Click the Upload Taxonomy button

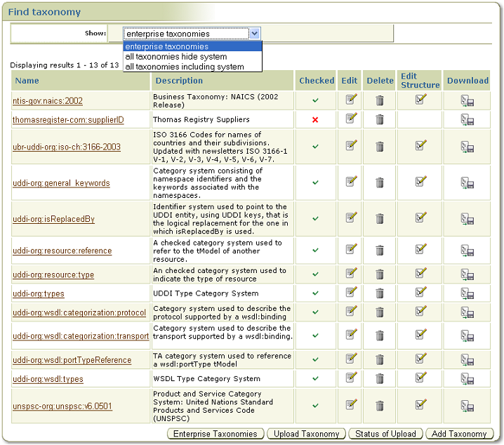[306, 434]
